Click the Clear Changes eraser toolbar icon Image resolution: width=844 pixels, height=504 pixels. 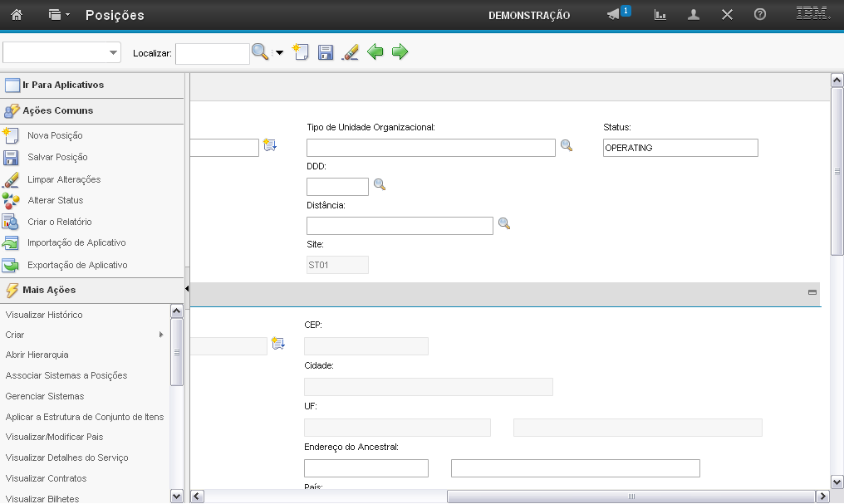pyautogui.click(x=351, y=52)
